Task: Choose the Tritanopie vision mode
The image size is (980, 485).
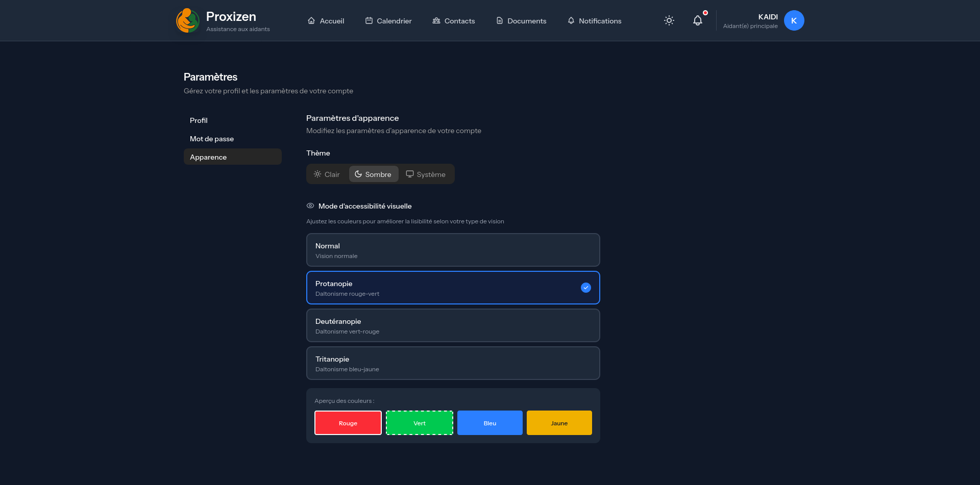Action: pos(453,363)
